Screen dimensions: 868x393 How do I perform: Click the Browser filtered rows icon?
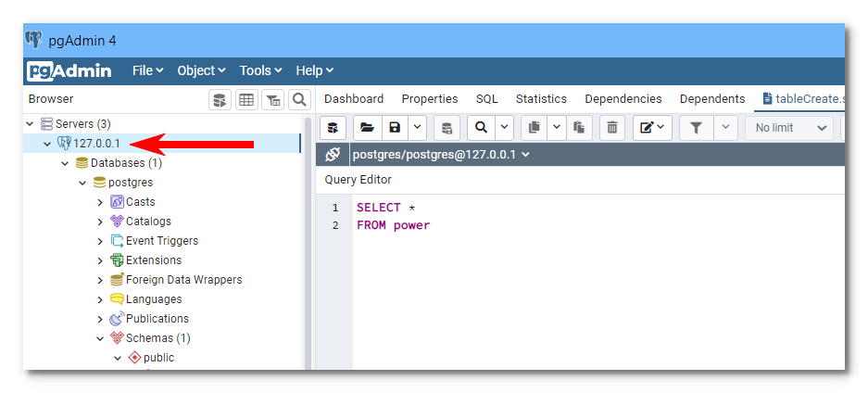273,100
